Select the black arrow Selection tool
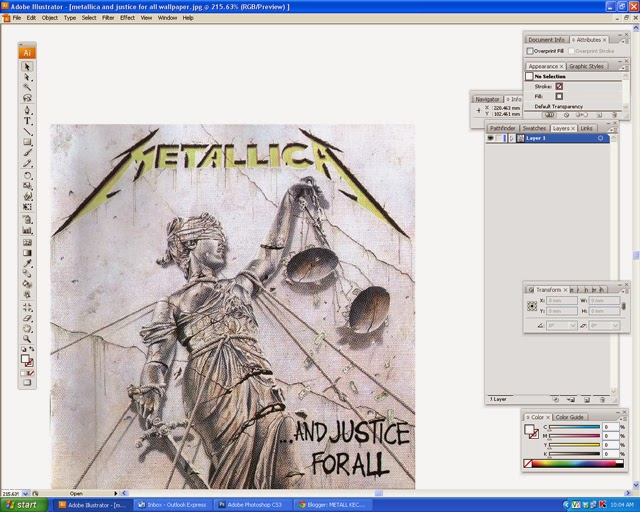The image size is (640, 512). (x=27, y=66)
